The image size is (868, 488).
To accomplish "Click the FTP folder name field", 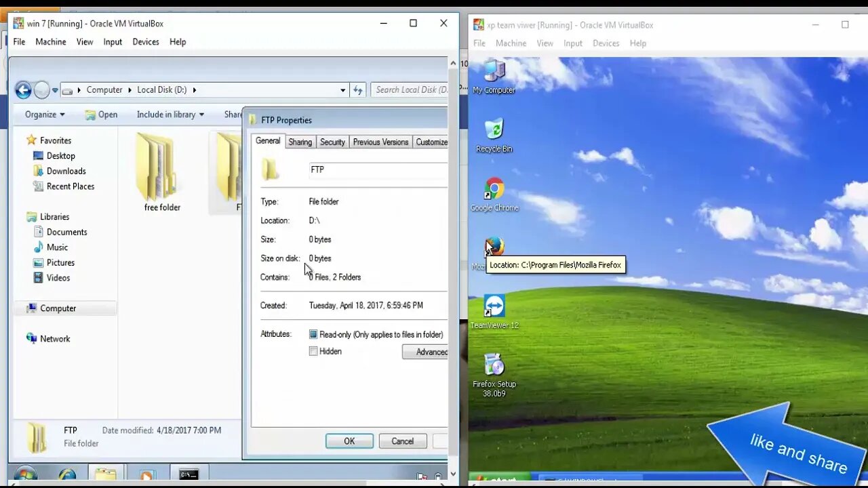I will coord(378,169).
